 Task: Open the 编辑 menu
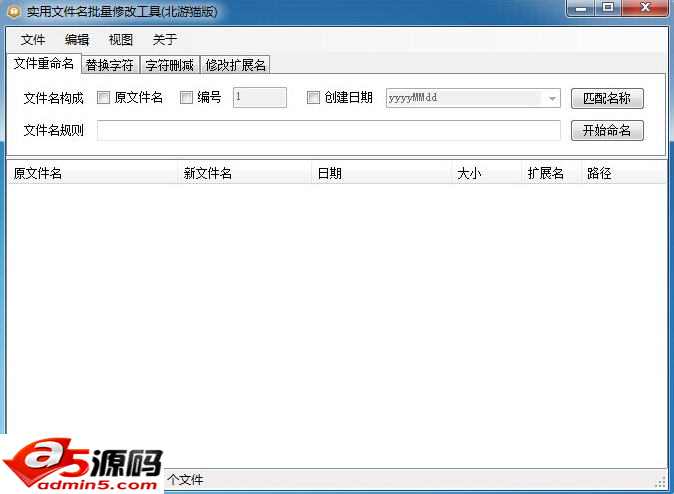77,40
